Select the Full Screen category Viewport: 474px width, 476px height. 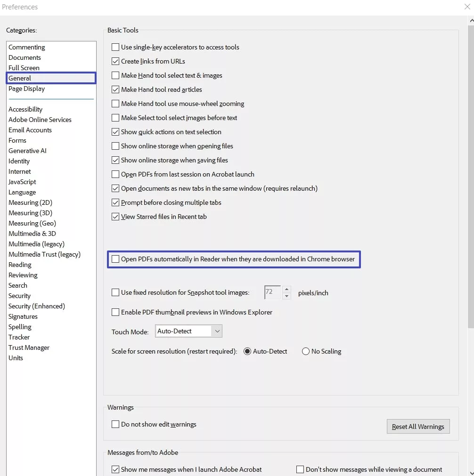point(24,67)
